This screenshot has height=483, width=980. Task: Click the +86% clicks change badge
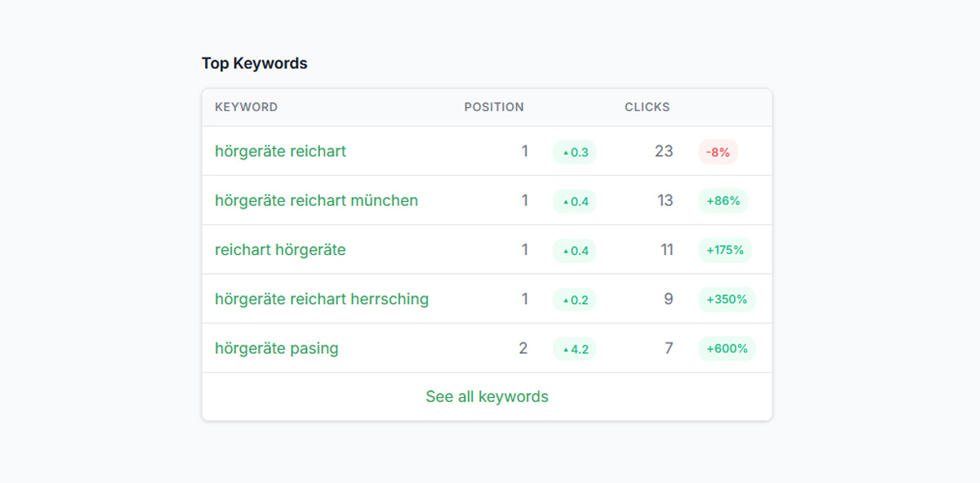click(x=723, y=201)
